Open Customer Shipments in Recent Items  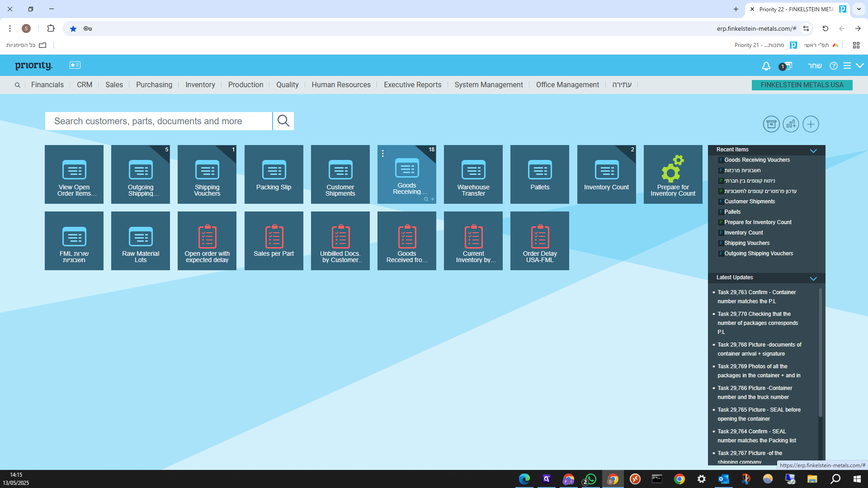[x=749, y=202]
